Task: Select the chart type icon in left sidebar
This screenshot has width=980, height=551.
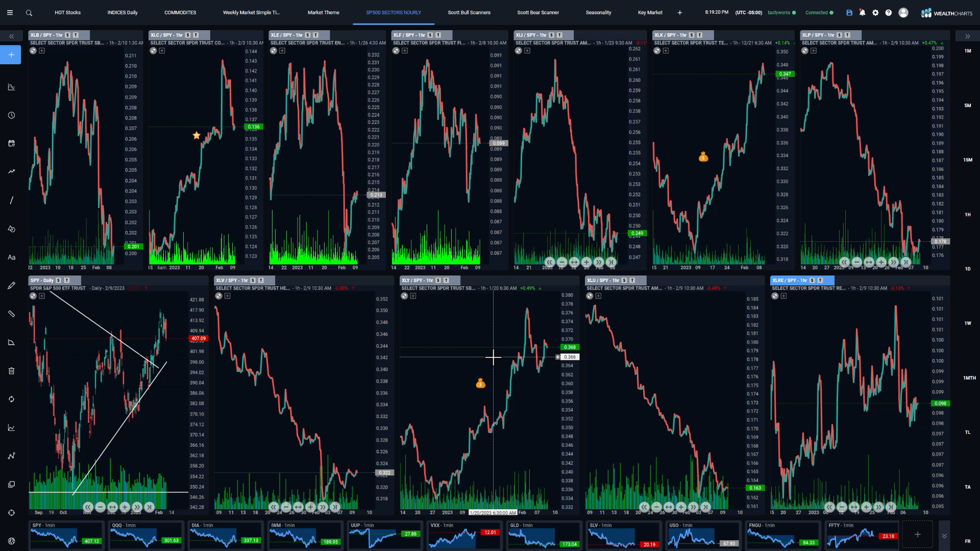Action: tap(11, 87)
